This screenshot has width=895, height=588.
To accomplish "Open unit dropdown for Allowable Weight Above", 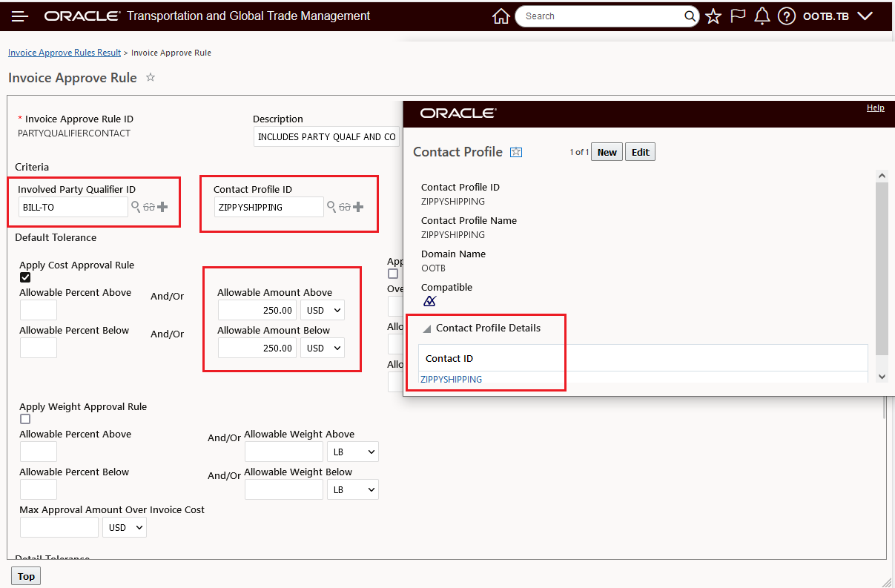I will (x=353, y=452).
